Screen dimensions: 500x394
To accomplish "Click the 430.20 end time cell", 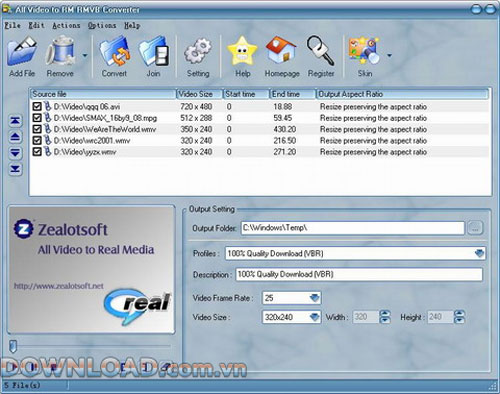I will click(285, 129).
